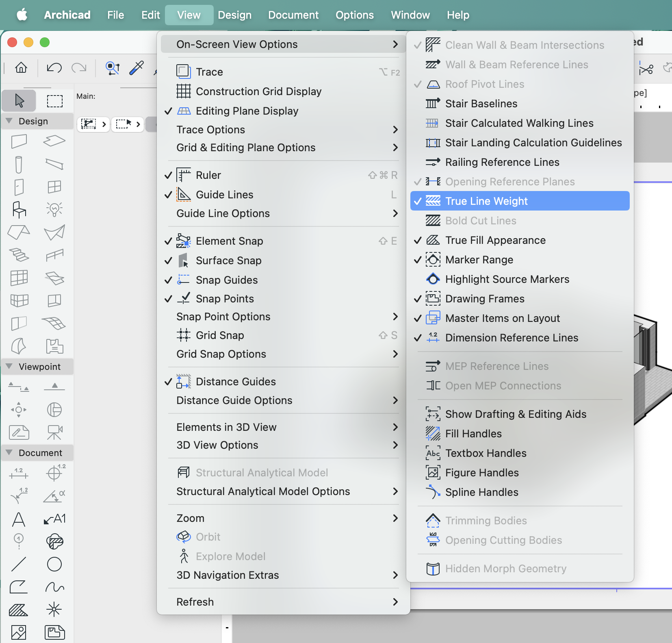
Task: Select the Fill hatch tool
Action: 19,610
